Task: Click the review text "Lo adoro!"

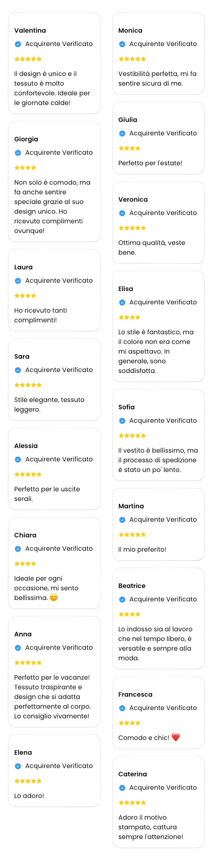Action: tap(29, 796)
